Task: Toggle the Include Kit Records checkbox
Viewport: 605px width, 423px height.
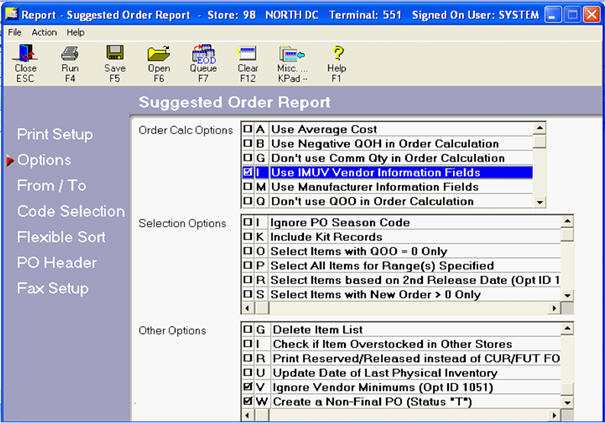Action: pyautogui.click(x=247, y=237)
